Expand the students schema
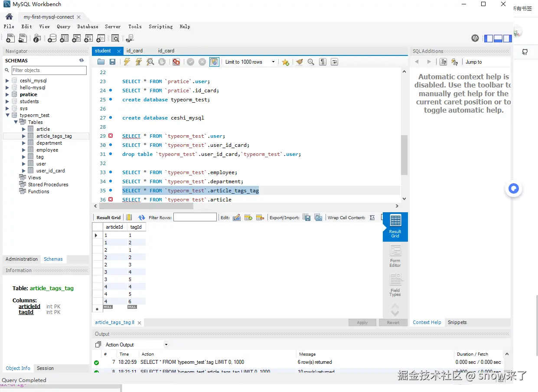This screenshot has height=392, width=538. pos(7,101)
